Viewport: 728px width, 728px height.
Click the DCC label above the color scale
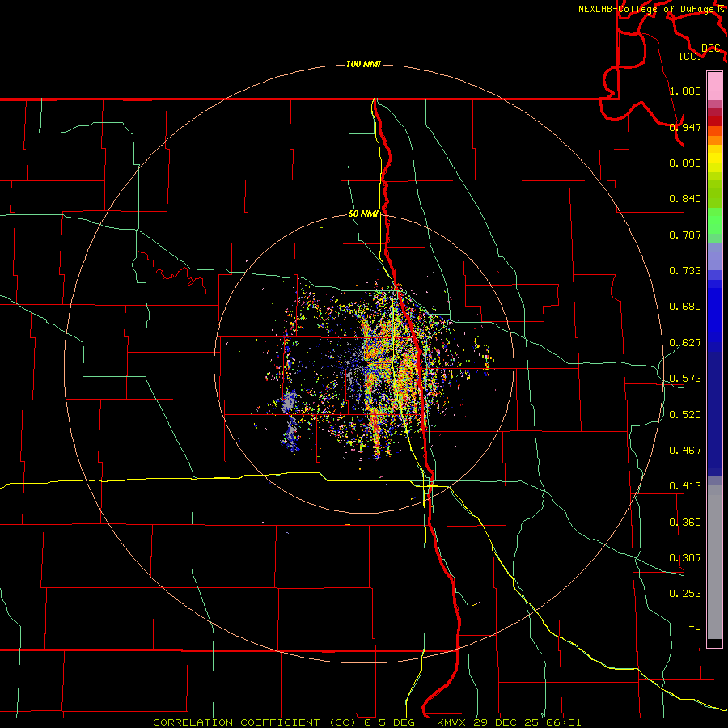[x=710, y=49]
